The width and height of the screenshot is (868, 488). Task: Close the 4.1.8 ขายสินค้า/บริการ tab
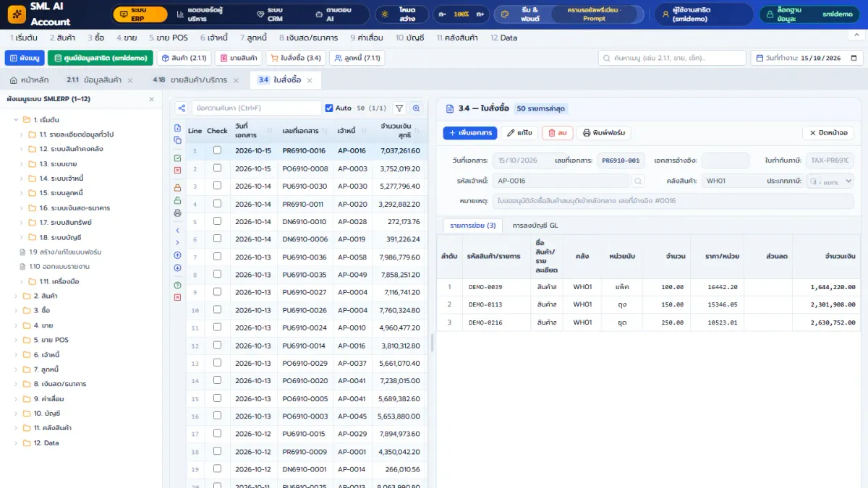pos(235,80)
